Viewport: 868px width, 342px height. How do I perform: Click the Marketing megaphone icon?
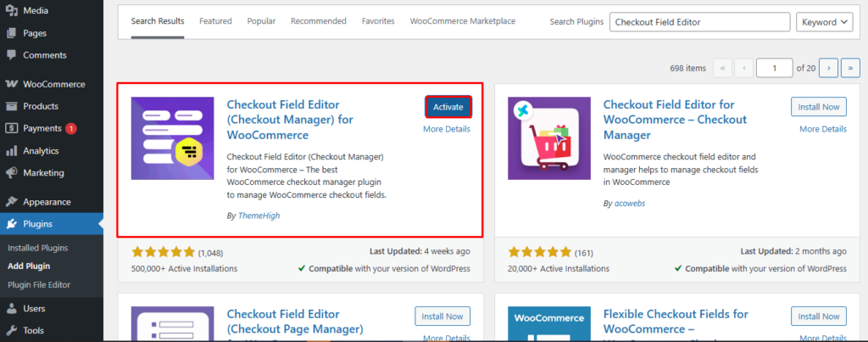point(11,173)
